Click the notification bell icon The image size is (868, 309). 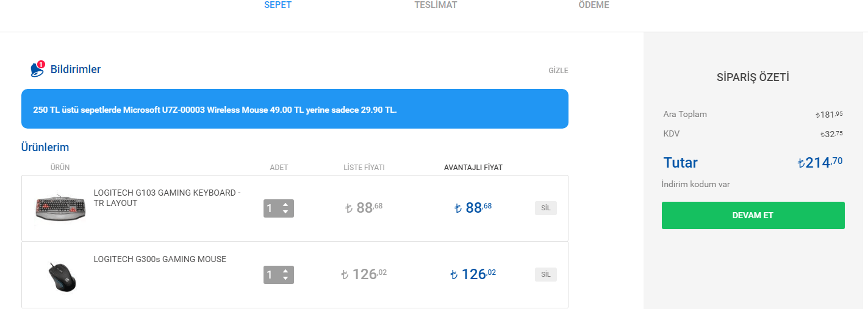37,69
